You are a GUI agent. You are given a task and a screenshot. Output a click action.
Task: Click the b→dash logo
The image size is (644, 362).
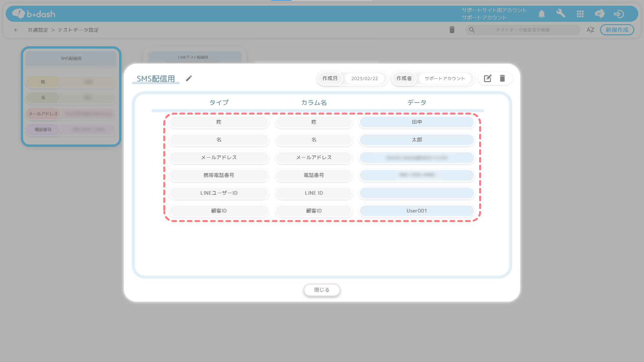point(34,14)
